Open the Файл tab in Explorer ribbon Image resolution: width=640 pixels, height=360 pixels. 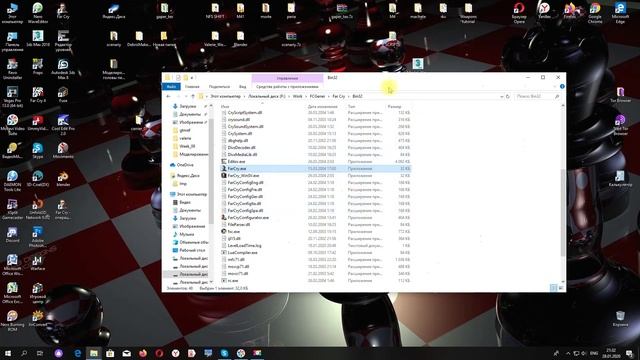tap(171, 87)
